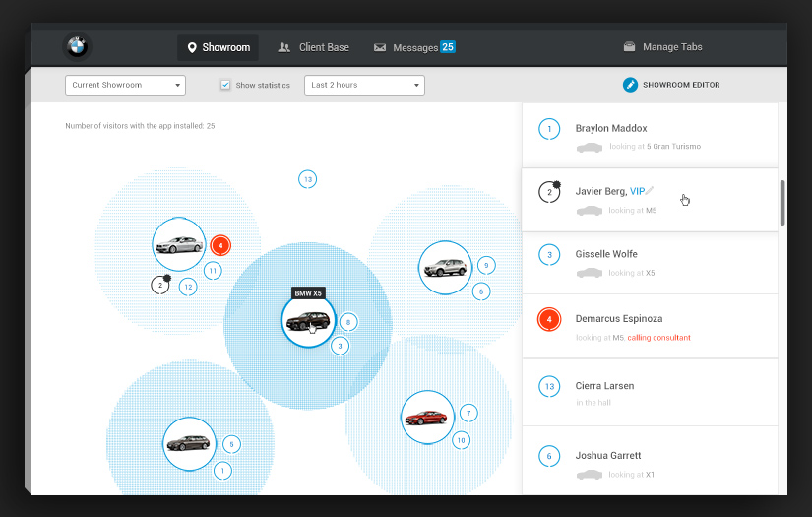Open the Showroom tab
Image resolution: width=812 pixels, height=517 pixels.
pos(219,47)
